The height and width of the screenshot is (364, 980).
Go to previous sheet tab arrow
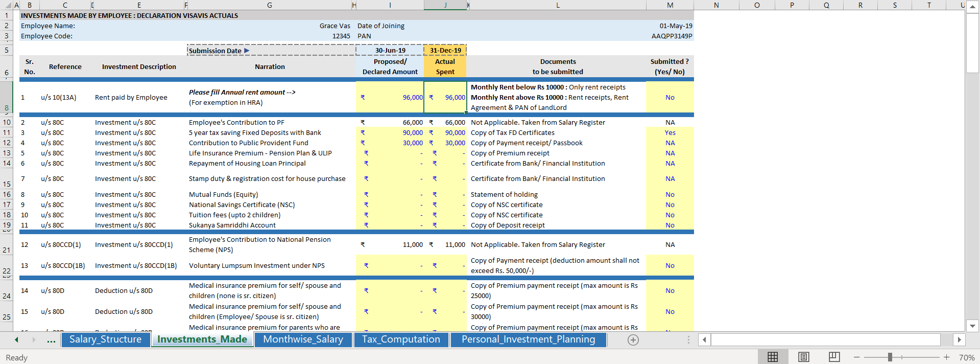[x=16, y=340]
